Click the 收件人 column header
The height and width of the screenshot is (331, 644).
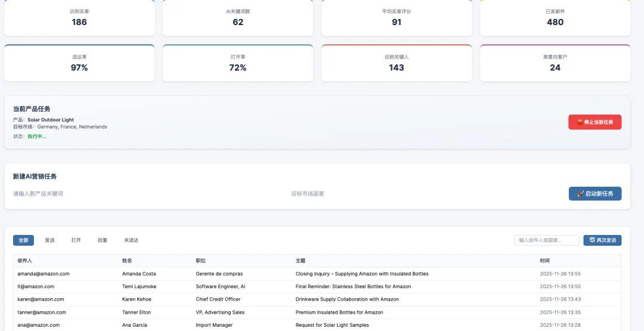tap(24, 261)
